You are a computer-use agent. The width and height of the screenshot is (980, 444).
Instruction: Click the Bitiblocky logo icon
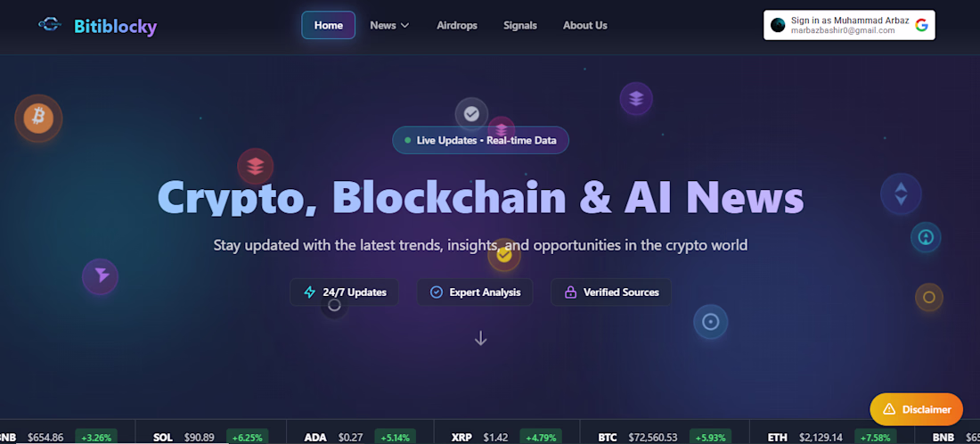click(x=49, y=25)
